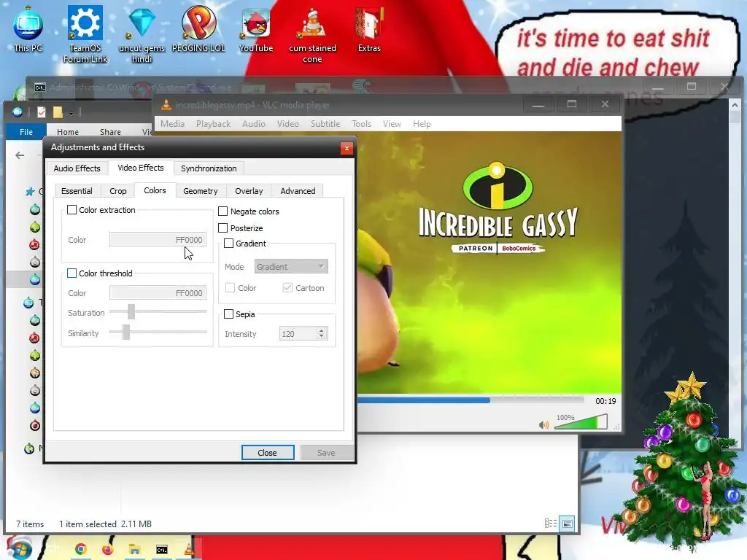The image size is (747, 560).
Task: Open the VLC Playback menu
Action: (x=213, y=124)
